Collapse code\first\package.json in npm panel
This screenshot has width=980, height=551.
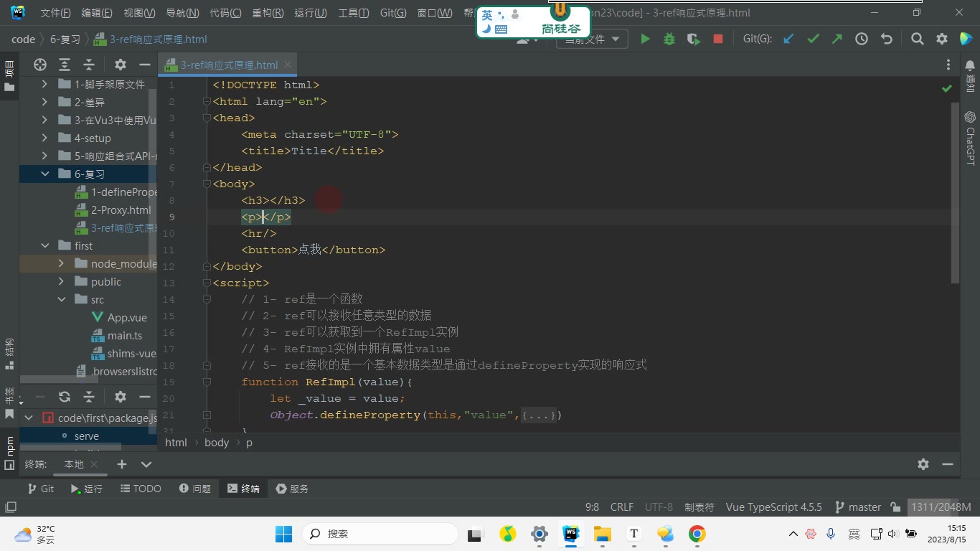pyautogui.click(x=29, y=418)
